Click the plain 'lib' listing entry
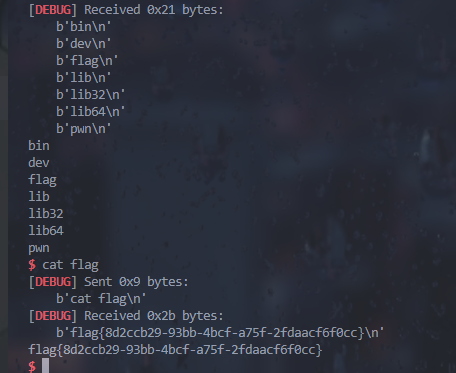The image size is (456, 373). [x=39, y=197]
